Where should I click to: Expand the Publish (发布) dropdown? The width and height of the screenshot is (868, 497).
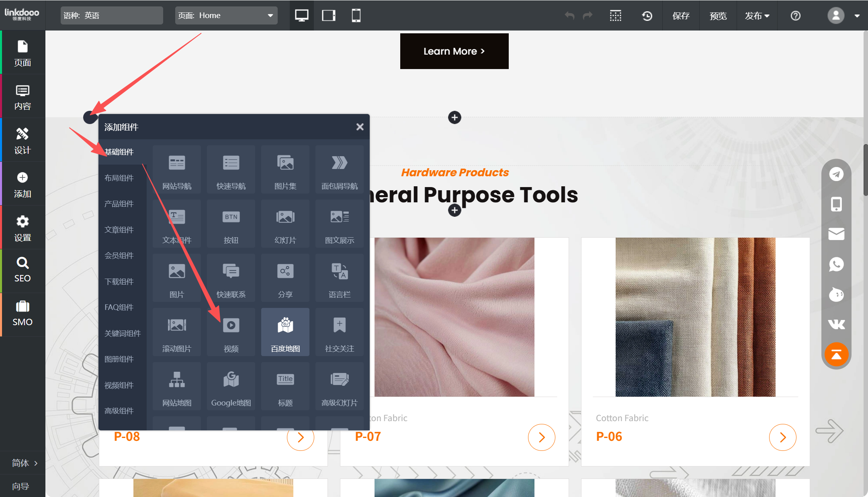point(757,16)
